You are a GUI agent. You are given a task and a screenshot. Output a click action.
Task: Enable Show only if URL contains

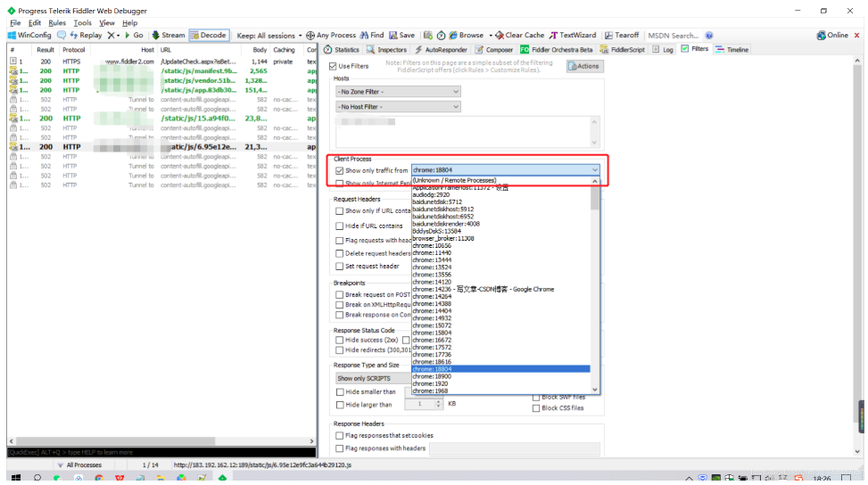[x=339, y=210]
